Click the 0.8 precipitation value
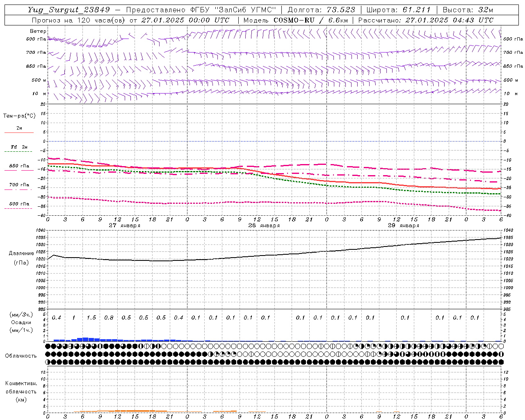 coord(109,318)
